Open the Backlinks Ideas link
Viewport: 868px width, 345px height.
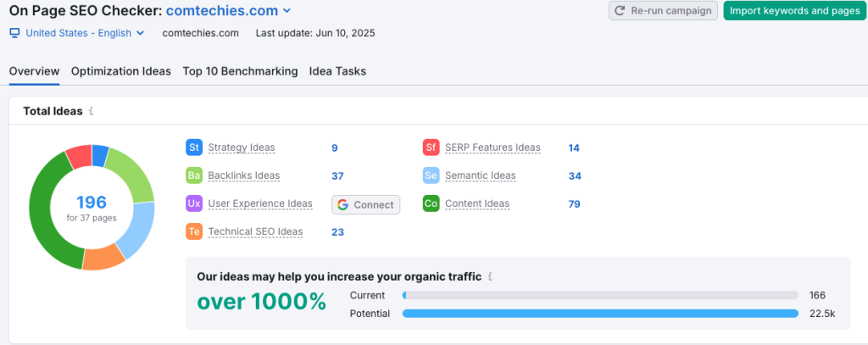pos(244,175)
